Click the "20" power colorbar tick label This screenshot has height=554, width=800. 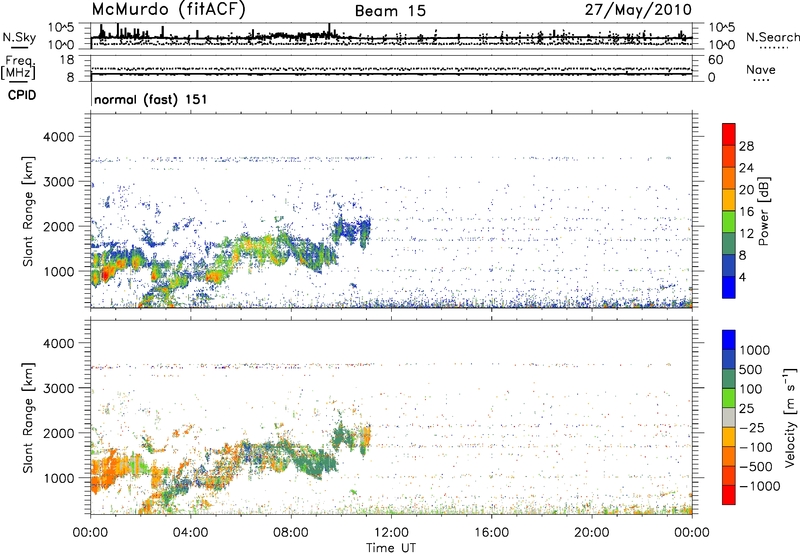(746, 190)
